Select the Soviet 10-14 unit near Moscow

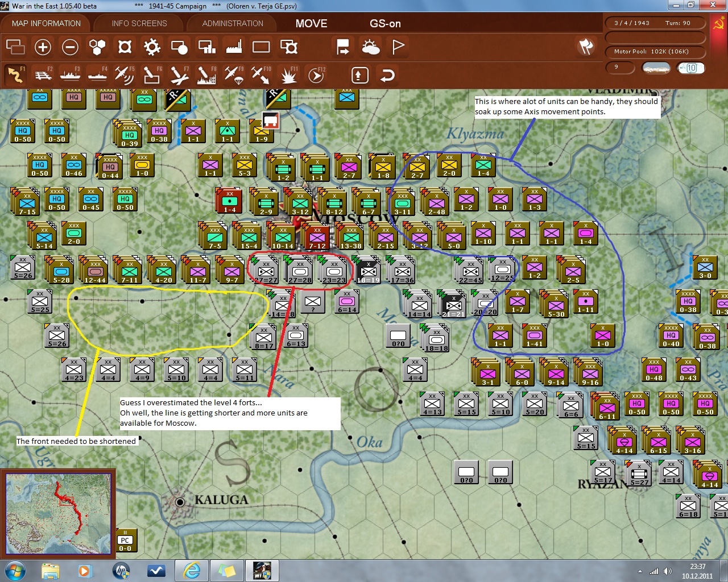pos(283,236)
